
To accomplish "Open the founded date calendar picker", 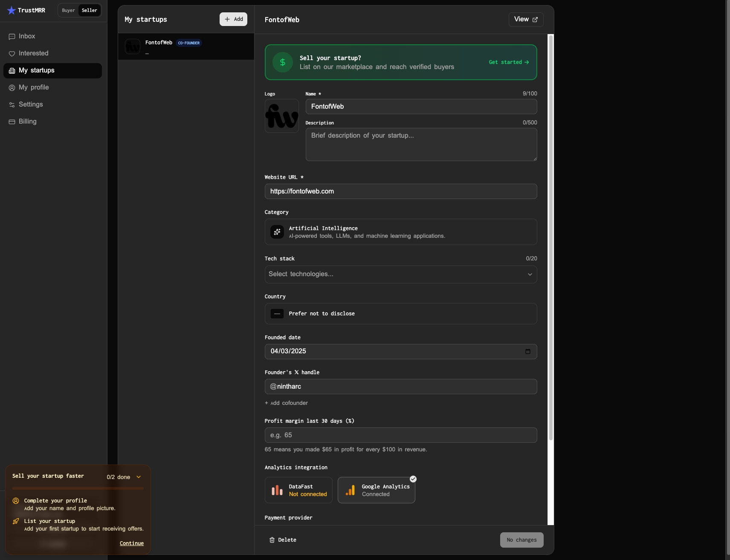I will pyautogui.click(x=528, y=352).
